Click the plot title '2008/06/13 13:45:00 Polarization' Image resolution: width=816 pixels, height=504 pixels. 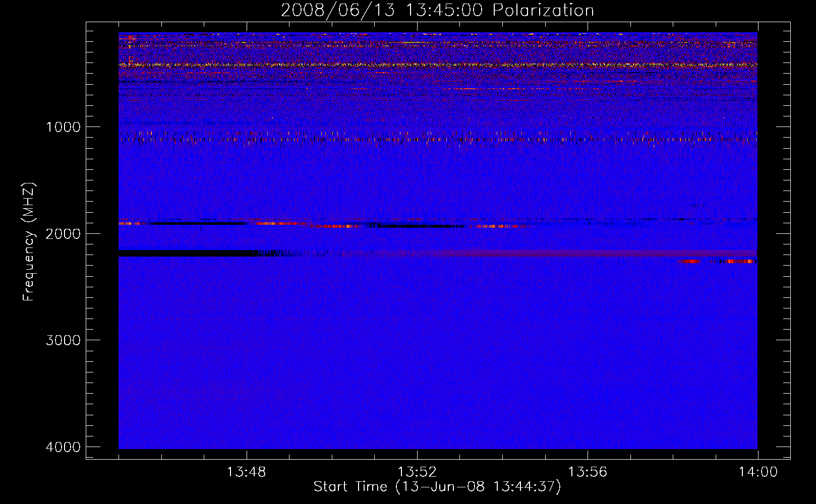(x=437, y=10)
